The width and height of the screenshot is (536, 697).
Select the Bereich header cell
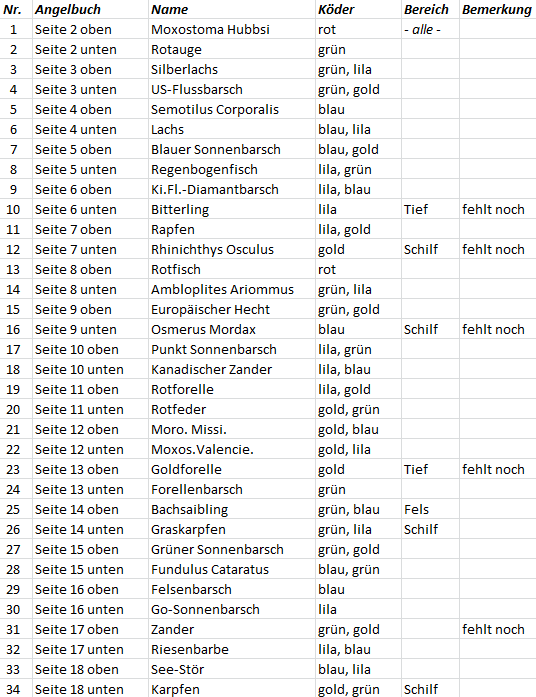point(430,9)
